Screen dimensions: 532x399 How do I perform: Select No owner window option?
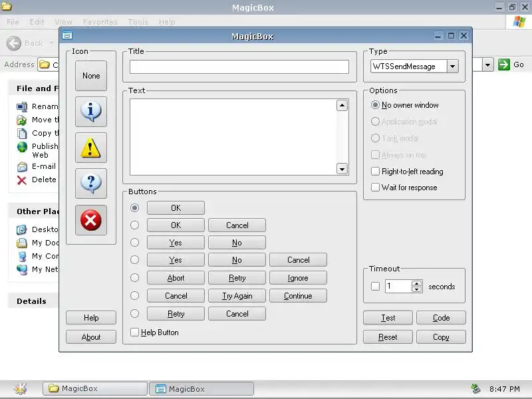coord(375,105)
